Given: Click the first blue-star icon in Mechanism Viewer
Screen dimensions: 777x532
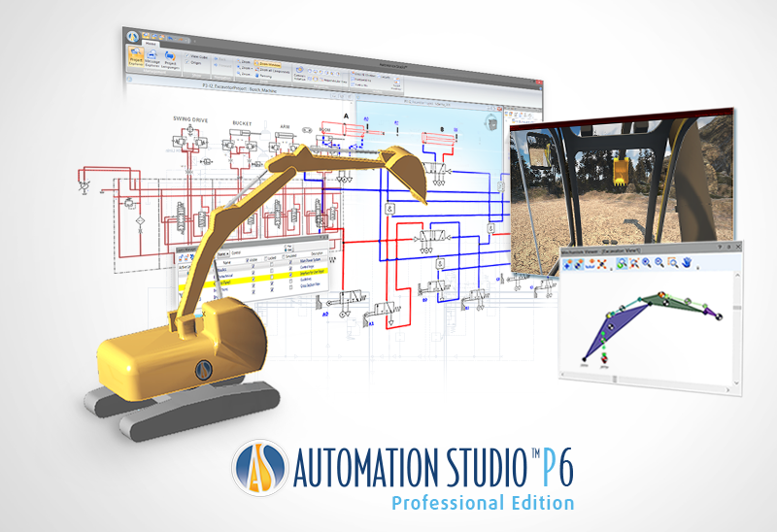Looking at the screenshot, I should [567, 264].
